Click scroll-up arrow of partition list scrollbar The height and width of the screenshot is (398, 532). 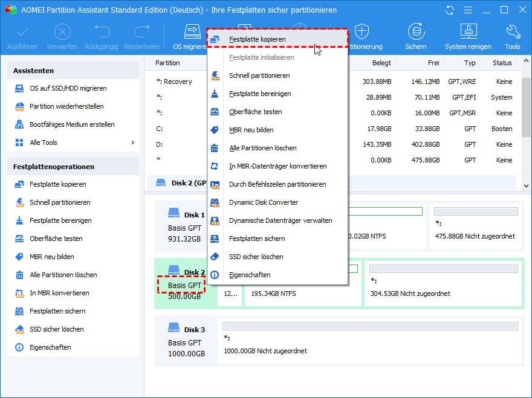pyautogui.click(x=526, y=60)
